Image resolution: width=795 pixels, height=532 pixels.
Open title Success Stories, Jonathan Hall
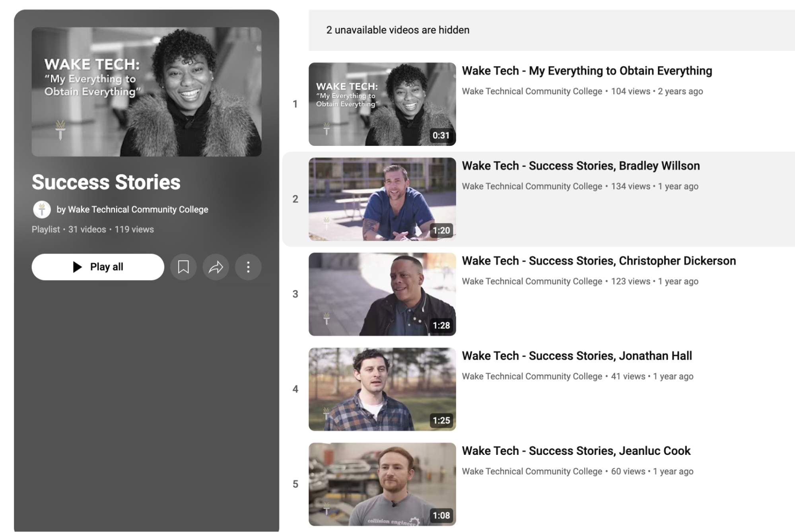(577, 356)
